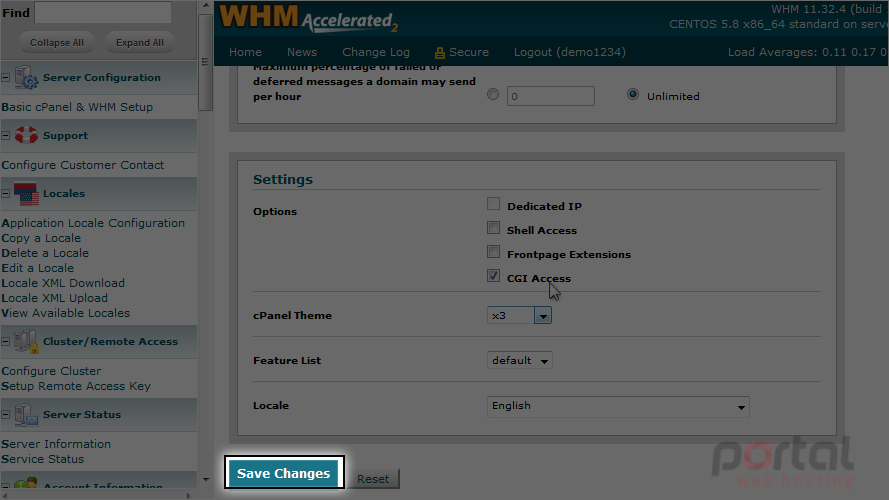Click the Collapse All button
The width and height of the screenshot is (889, 500).
tap(57, 43)
